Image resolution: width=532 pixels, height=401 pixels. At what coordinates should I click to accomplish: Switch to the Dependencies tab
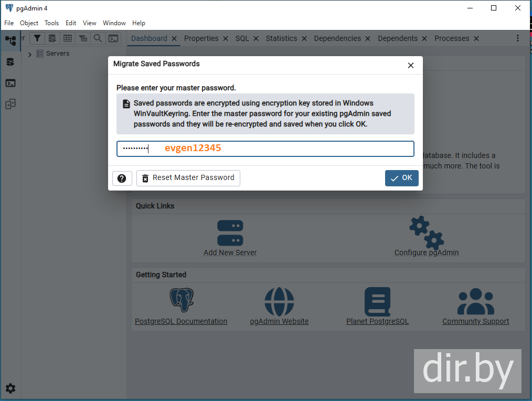coord(337,38)
